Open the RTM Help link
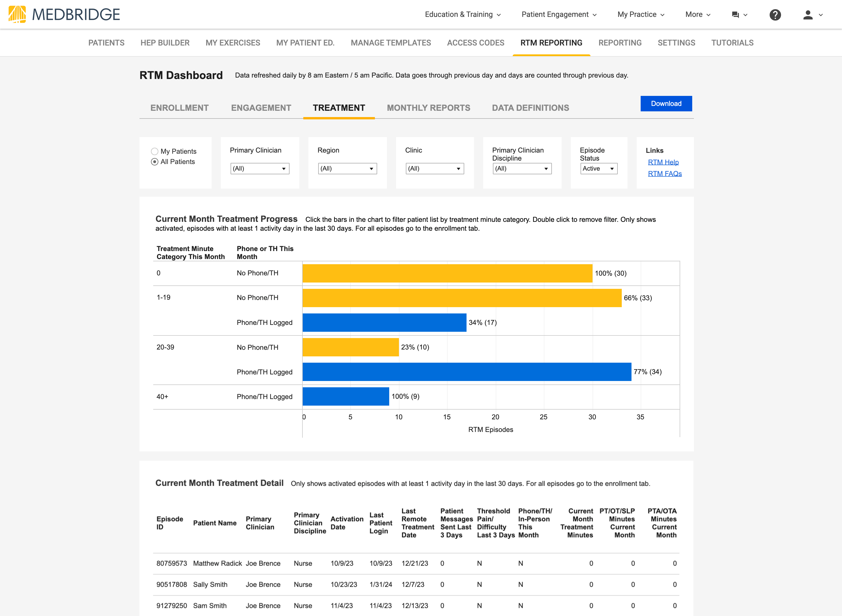842x616 pixels. point(663,162)
